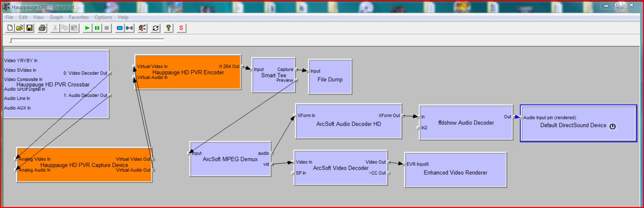The width and height of the screenshot is (644, 208).
Task: Stop the graph with the gray square
Action: 107,28
